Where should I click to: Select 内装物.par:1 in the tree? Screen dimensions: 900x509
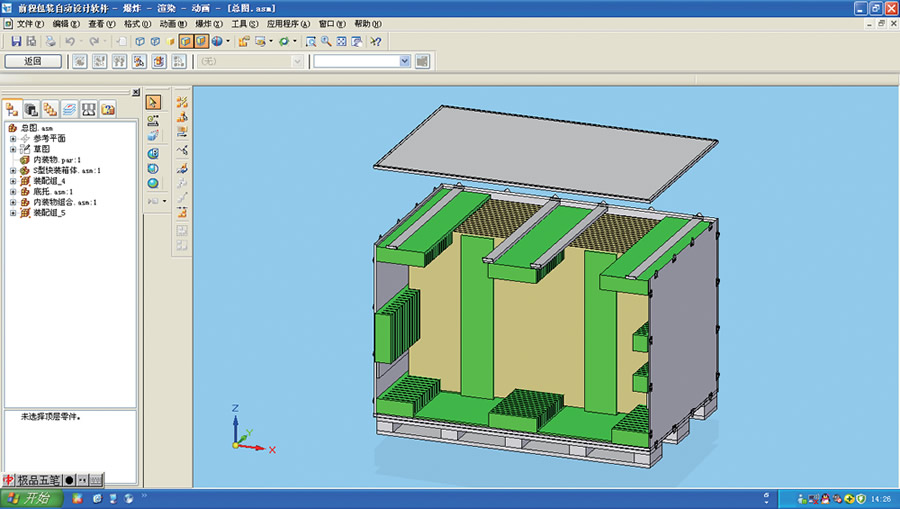(x=56, y=160)
